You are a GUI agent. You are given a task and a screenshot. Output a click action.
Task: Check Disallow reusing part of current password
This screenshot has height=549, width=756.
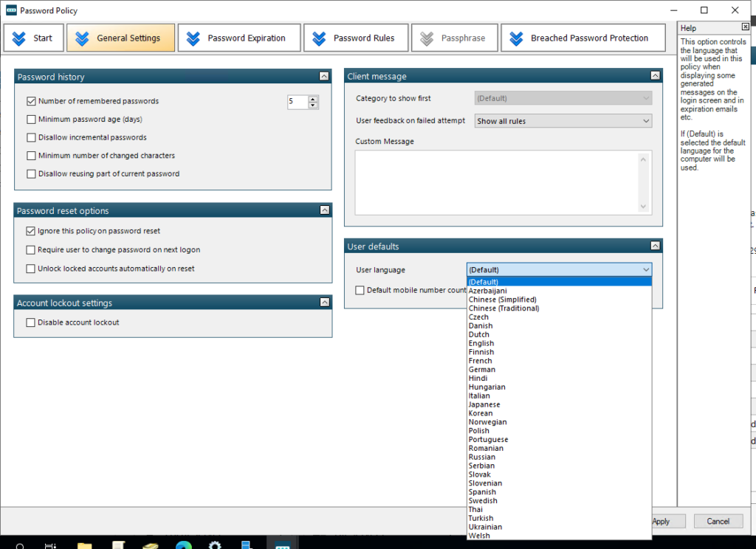pos(31,174)
